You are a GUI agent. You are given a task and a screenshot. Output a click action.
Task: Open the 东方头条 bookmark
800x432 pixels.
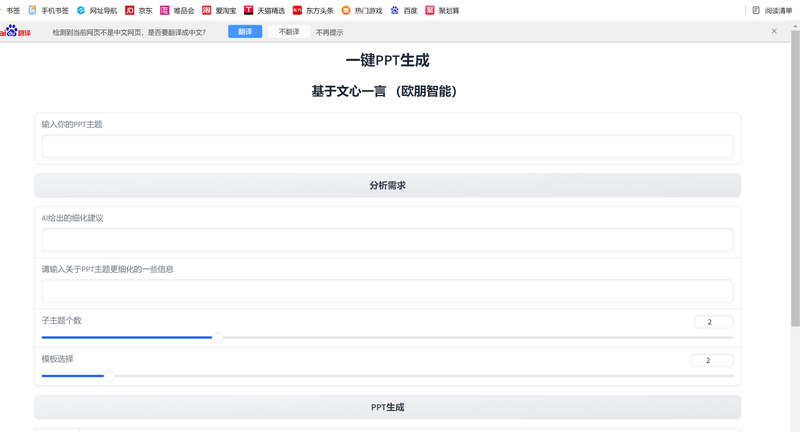tap(313, 10)
